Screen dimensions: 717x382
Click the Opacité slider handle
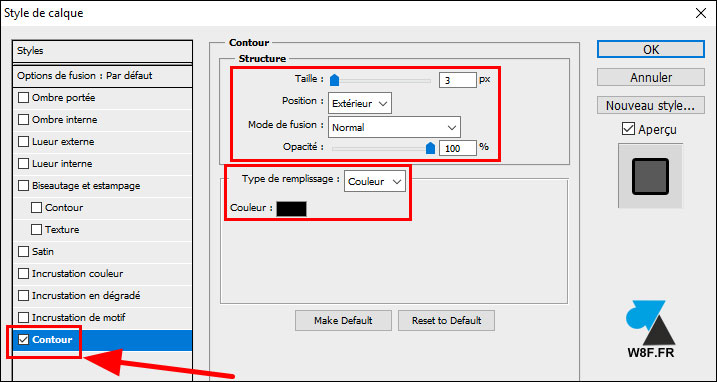pos(430,148)
